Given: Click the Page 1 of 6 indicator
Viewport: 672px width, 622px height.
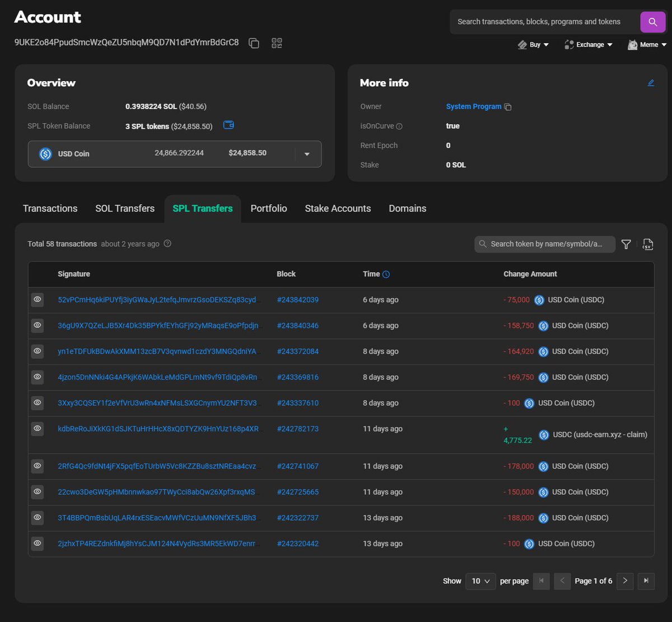Looking at the screenshot, I should pos(594,581).
